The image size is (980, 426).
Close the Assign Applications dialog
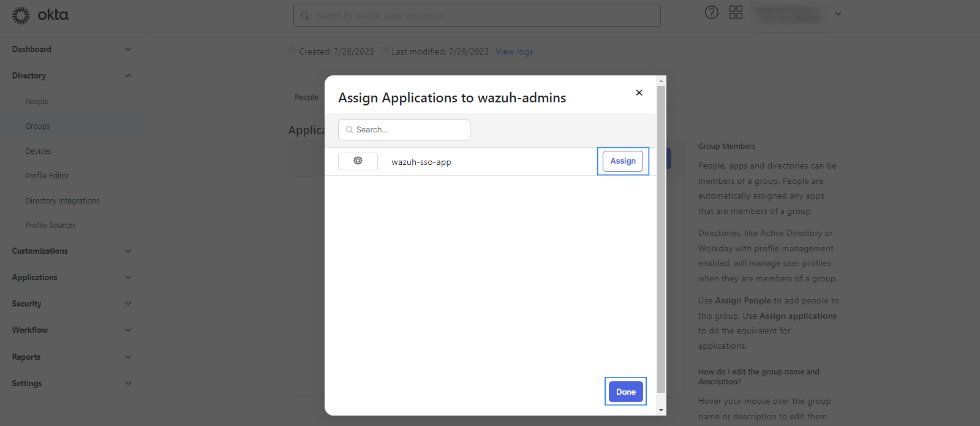pyautogui.click(x=639, y=93)
